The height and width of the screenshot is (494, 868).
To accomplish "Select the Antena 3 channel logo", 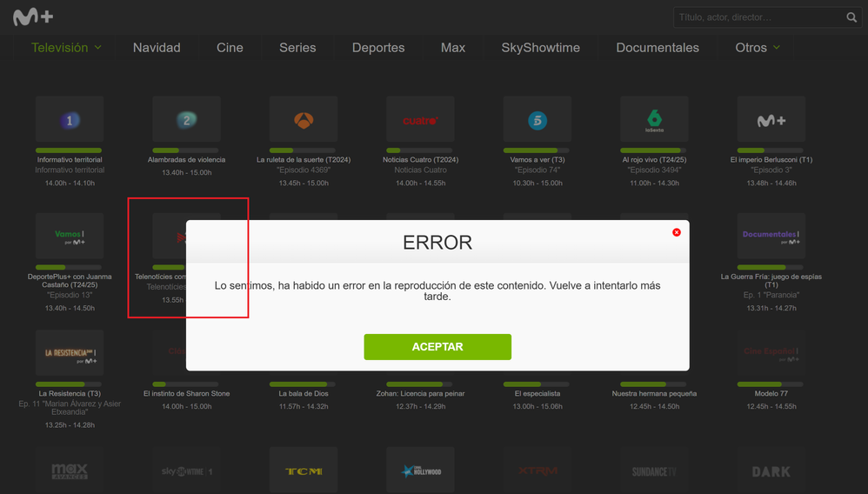I will [x=304, y=119].
